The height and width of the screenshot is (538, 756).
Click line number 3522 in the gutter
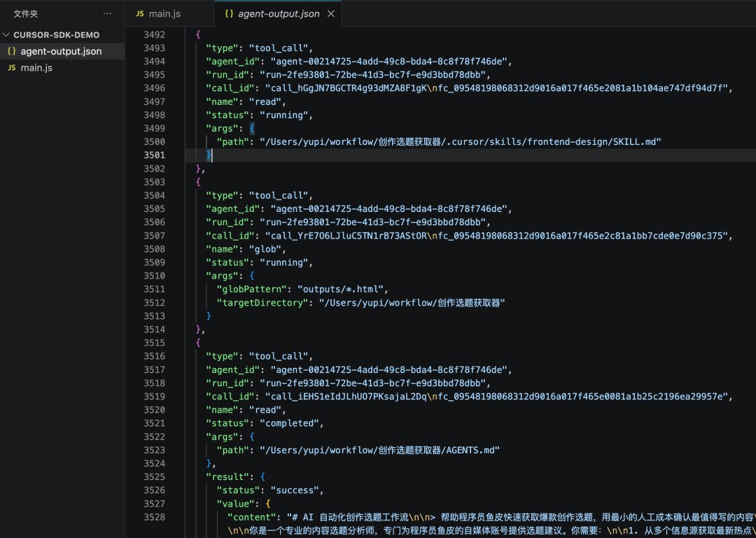coord(154,437)
